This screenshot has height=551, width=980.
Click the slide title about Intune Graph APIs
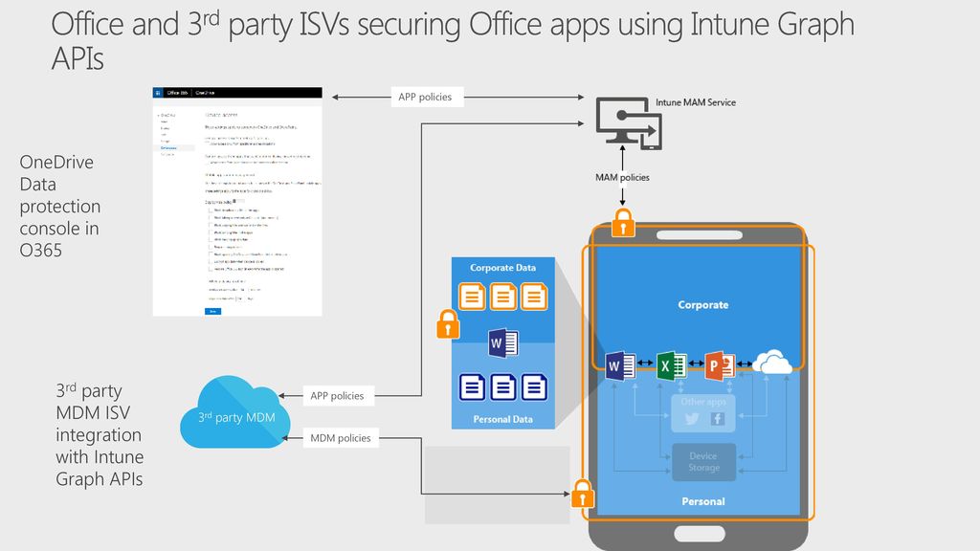click(x=453, y=41)
